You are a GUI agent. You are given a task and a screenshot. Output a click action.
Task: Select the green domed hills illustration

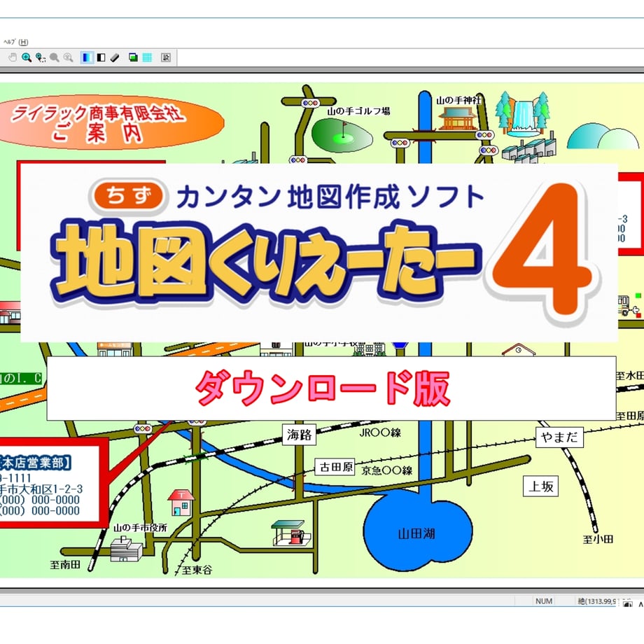(x=603, y=136)
